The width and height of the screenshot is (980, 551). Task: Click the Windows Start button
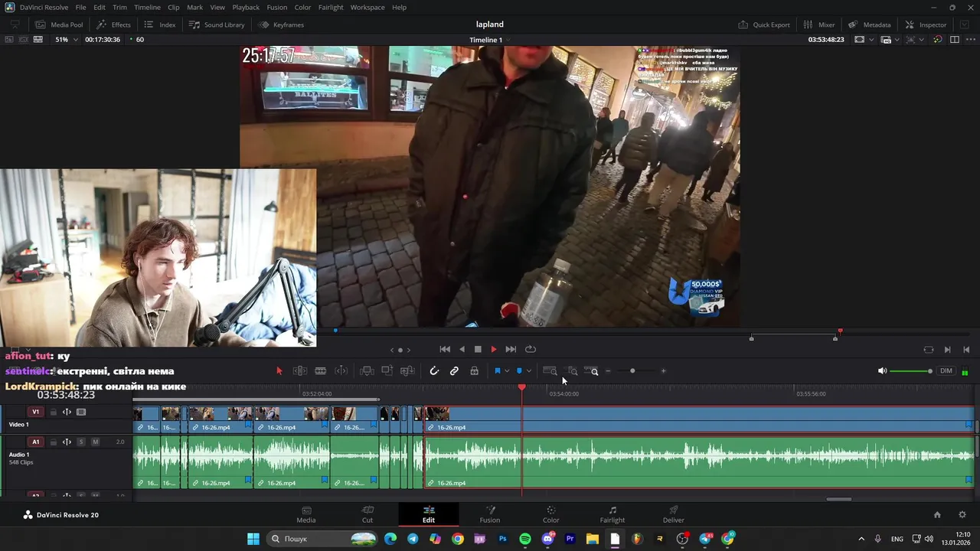click(253, 539)
